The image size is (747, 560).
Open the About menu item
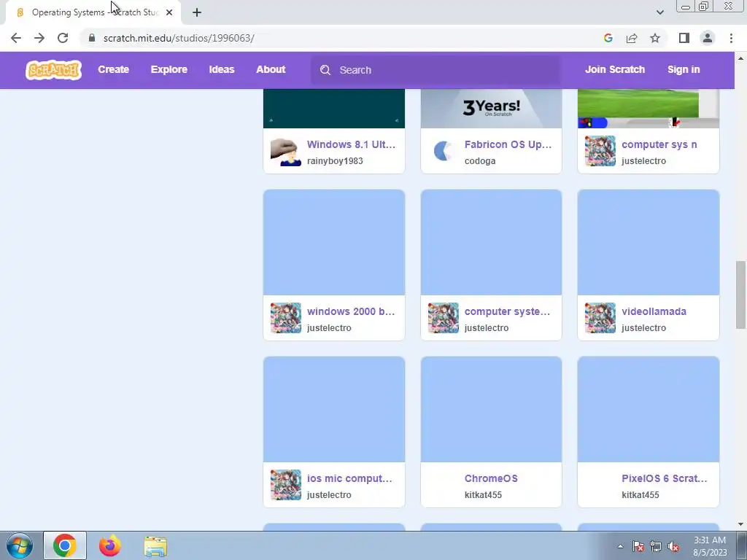pos(271,69)
